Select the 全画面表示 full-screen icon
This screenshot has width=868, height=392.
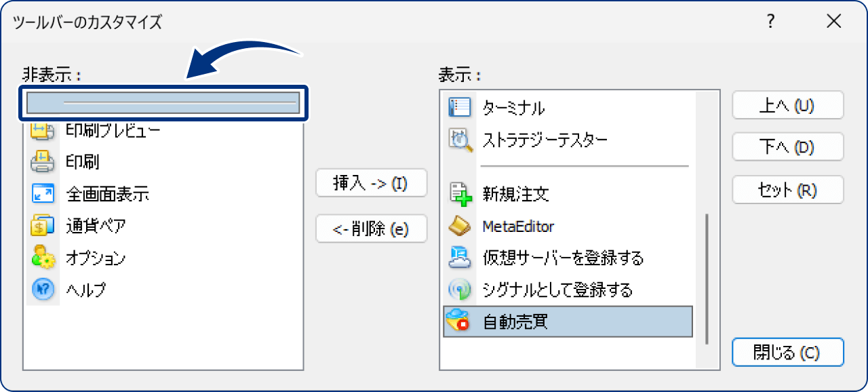(43, 194)
